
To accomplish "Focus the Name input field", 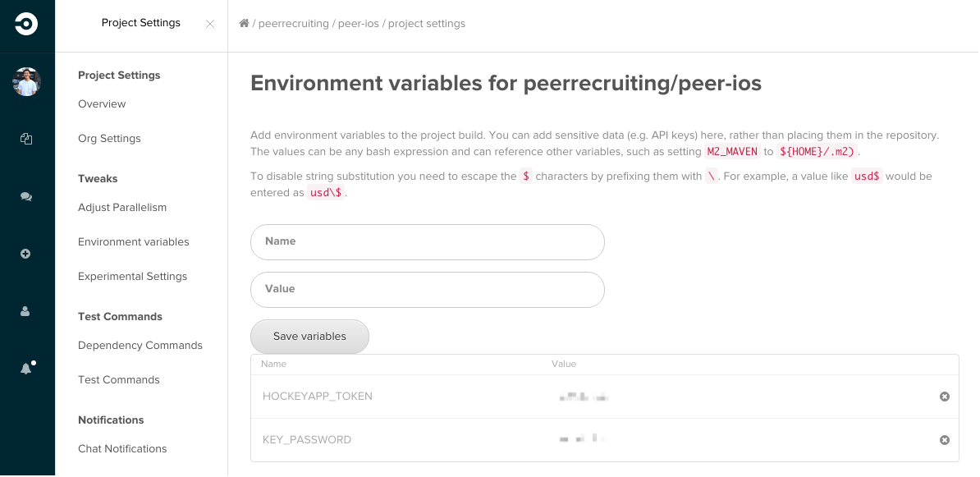I will click(x=427, y=242).
